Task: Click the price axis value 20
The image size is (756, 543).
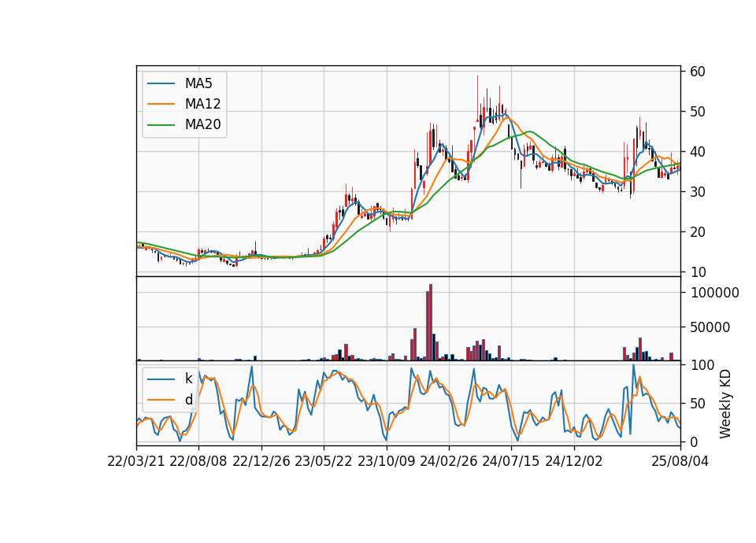Action: click(x=698, y=232)
